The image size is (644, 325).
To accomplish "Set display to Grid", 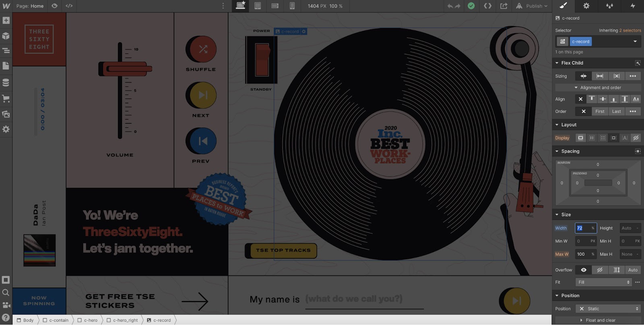I will coord(603,138).
